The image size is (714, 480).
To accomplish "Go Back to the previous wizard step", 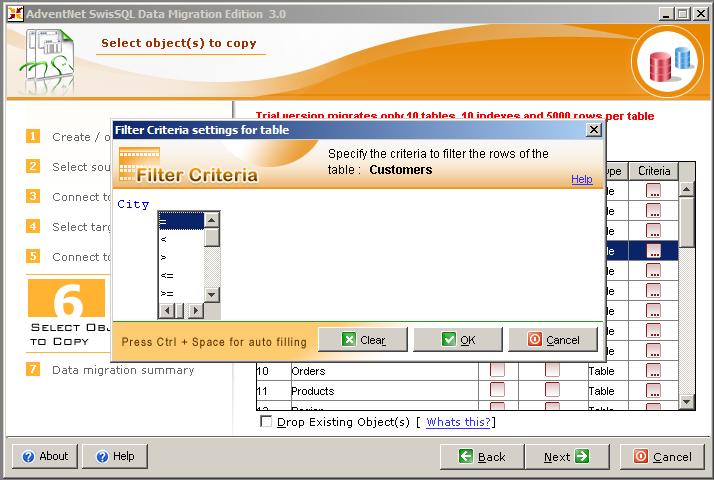I will point(482,457).
